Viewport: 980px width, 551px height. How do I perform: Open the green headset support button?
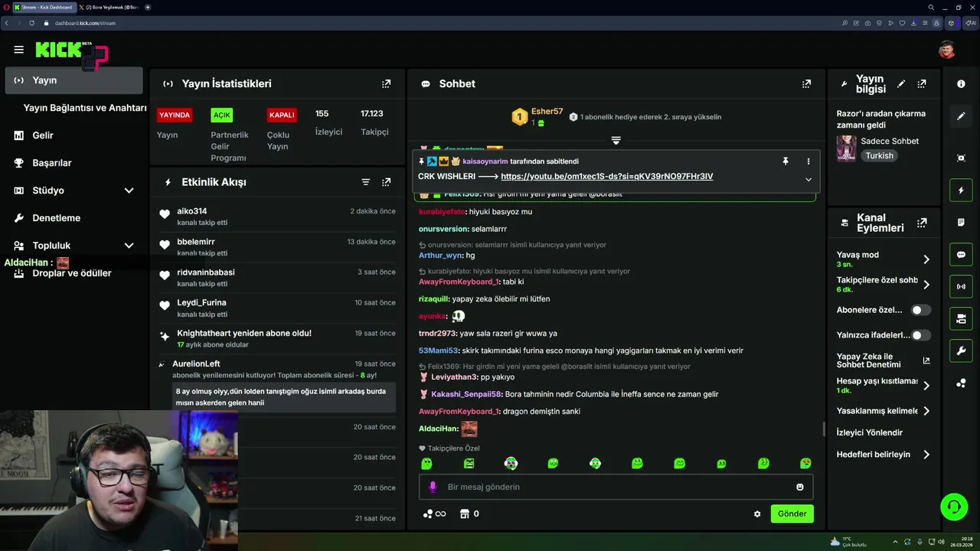point(954,507)
